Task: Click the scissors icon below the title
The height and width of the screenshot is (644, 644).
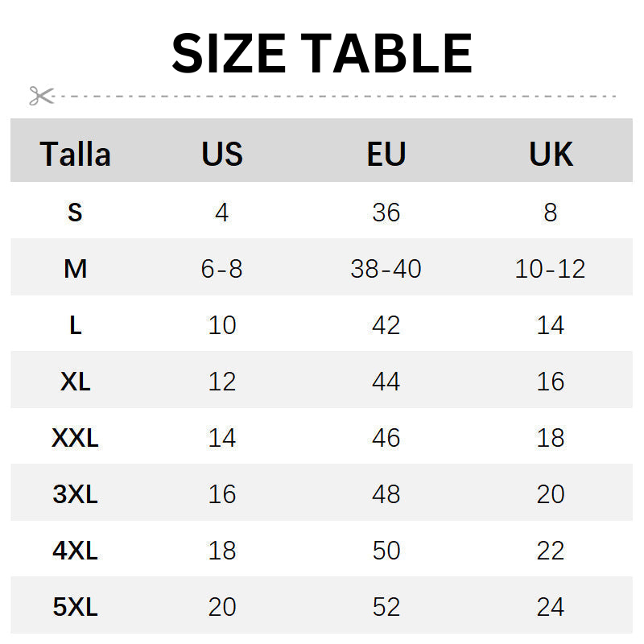Action: (40, 96)
